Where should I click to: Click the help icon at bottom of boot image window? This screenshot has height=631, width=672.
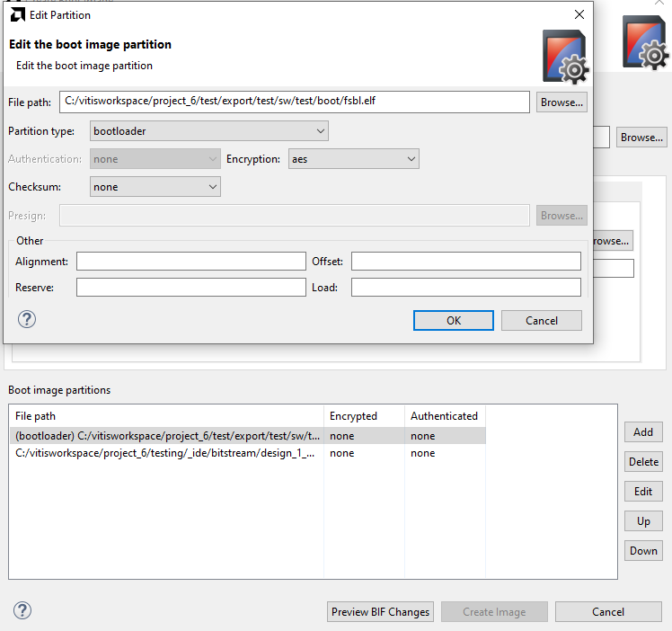22,610
